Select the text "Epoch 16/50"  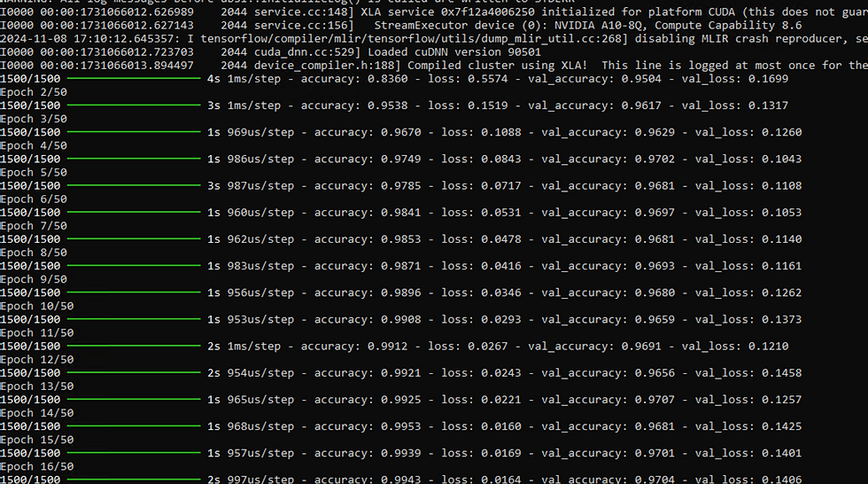37,466
